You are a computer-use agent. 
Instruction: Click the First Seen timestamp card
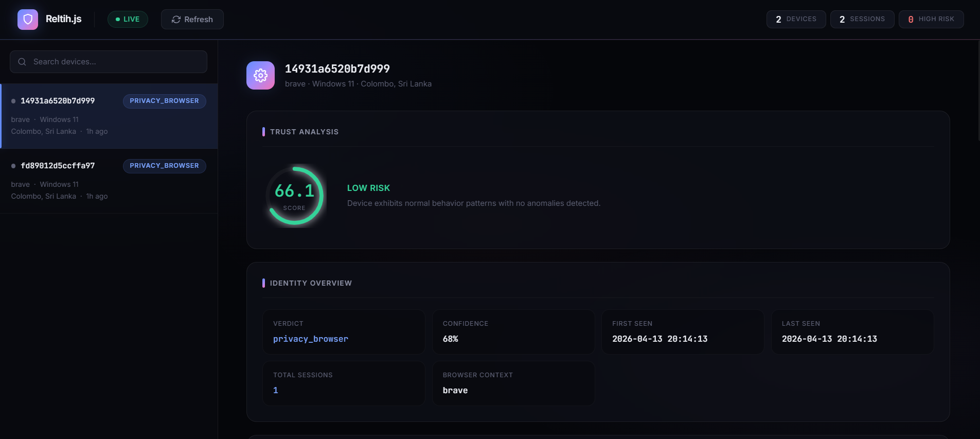click(683, 332)
